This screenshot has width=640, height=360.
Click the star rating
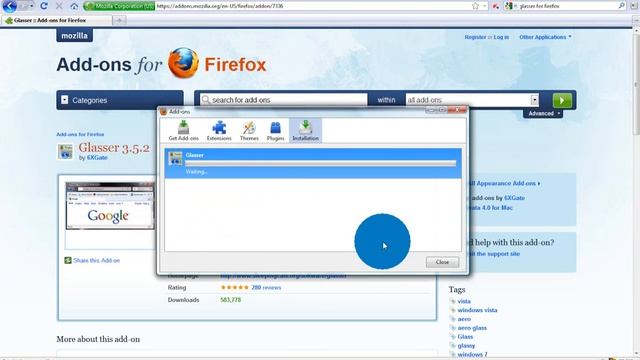(235, 287)
